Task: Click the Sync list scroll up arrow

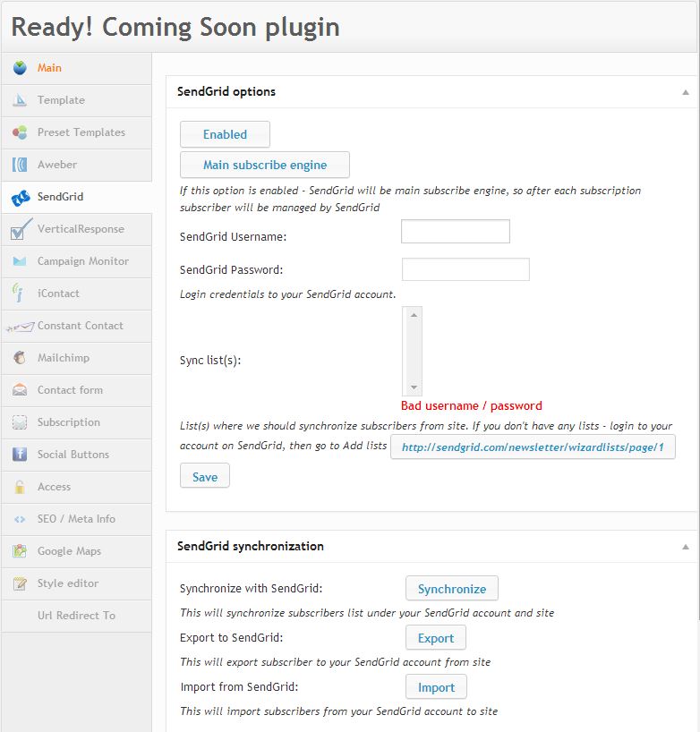Action: (x=414, y=315)
